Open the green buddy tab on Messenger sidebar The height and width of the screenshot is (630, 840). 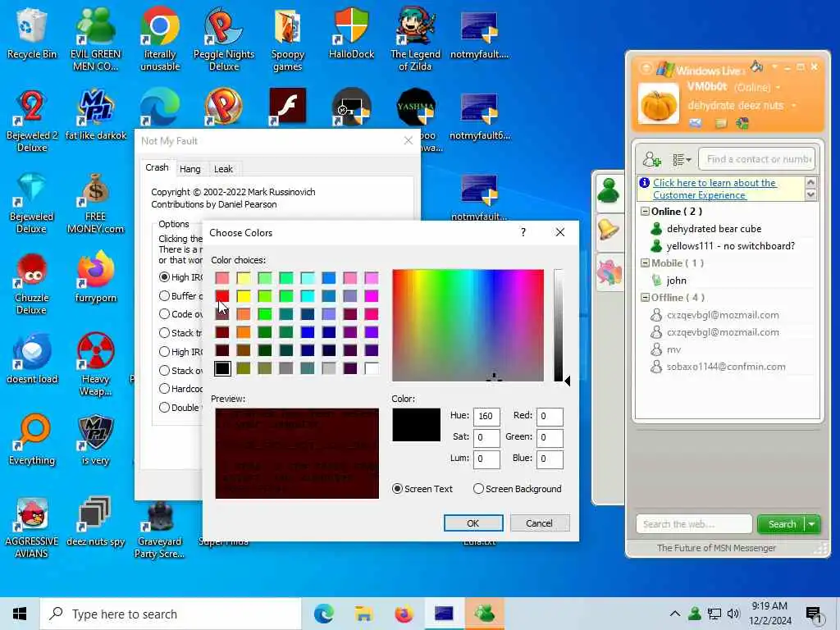[609, 191]
